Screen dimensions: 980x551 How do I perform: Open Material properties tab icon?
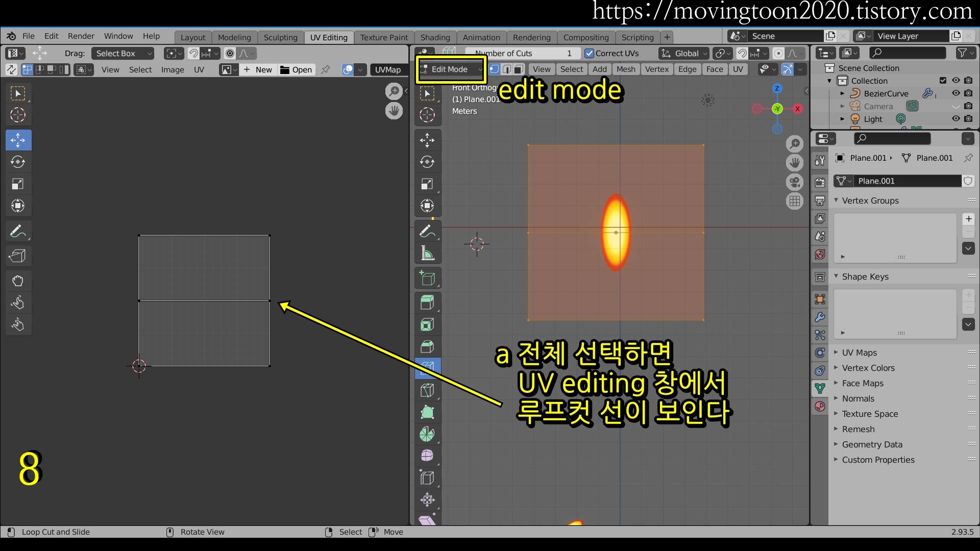820,407
